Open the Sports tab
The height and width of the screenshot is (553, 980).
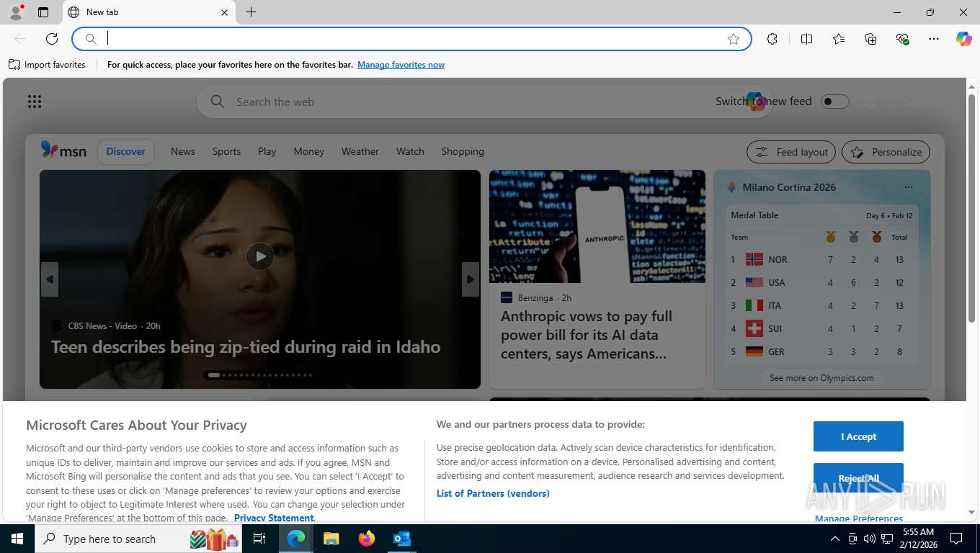[226, 151]
